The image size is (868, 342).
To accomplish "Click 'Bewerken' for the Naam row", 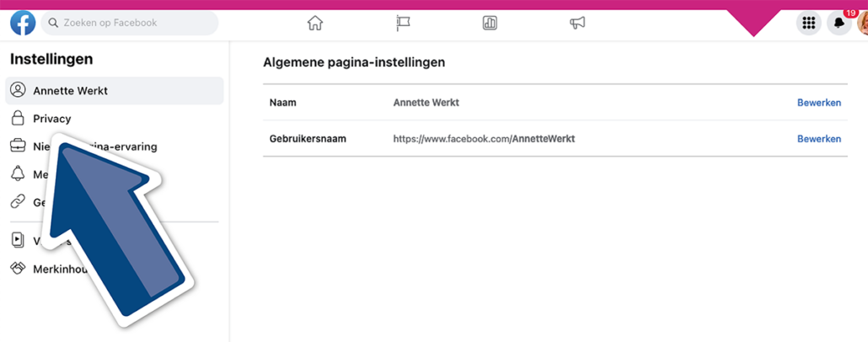I will pyautogui.click(x=818, y=103).
